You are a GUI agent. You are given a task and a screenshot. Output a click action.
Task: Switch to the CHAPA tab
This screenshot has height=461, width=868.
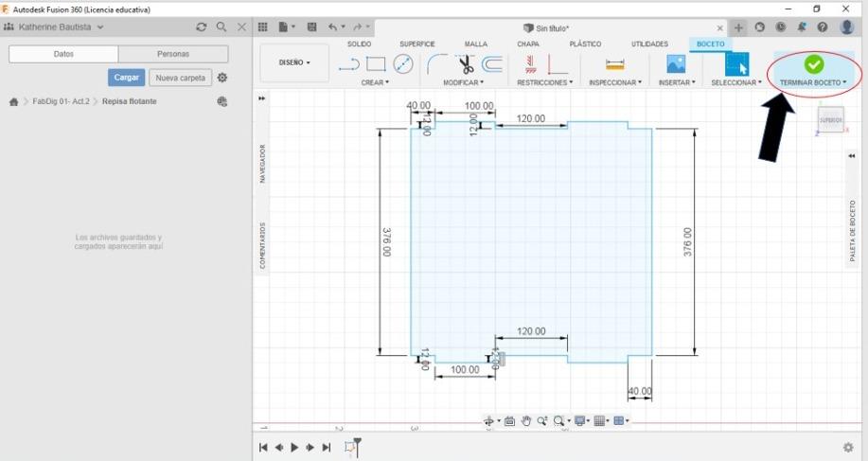pyautogui.click(x=528, y=44)
